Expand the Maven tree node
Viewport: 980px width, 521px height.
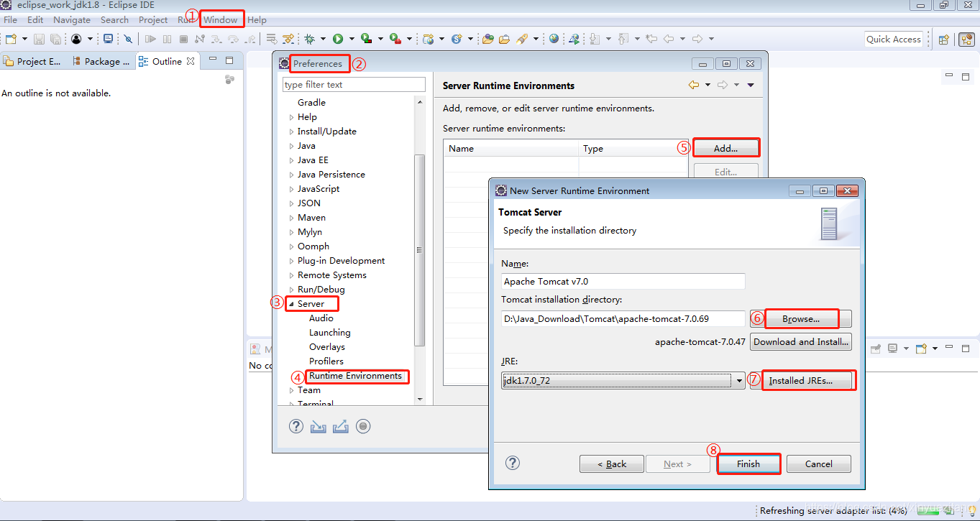[x=291, y=218]
